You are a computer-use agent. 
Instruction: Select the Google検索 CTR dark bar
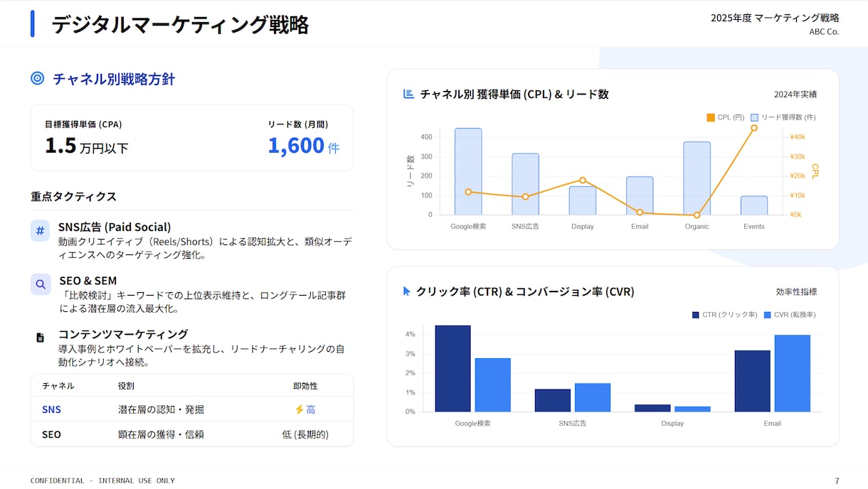tap(452, 368)
